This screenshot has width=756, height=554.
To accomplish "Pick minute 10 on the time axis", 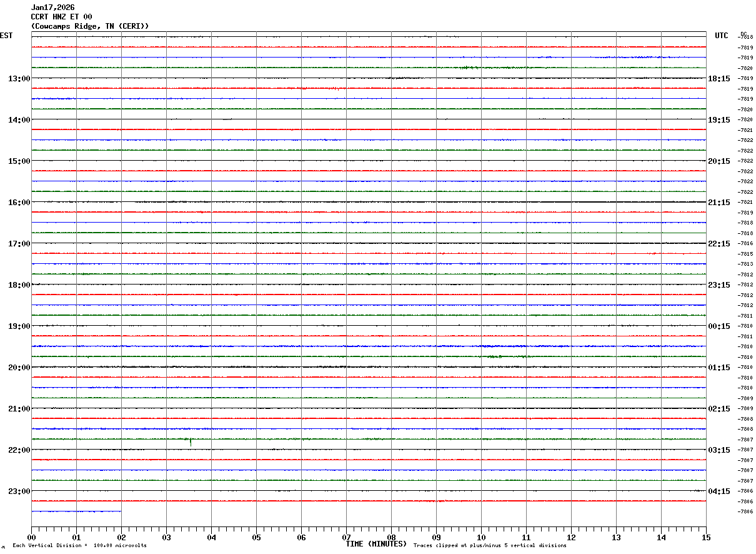I will tap(481, 537).
